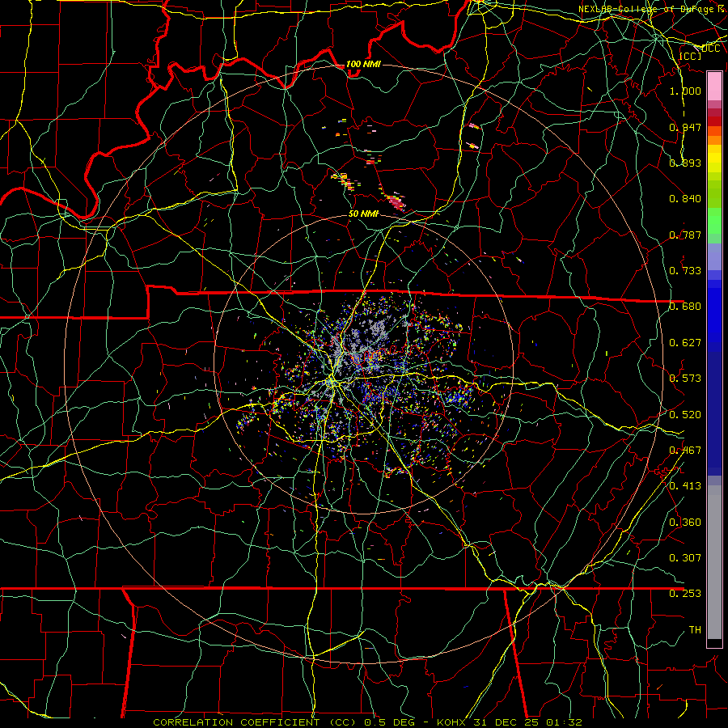The width and height of the screenshot is (728, 728).
Task: Click the 0.893 legend value
Action: [685, 163]
